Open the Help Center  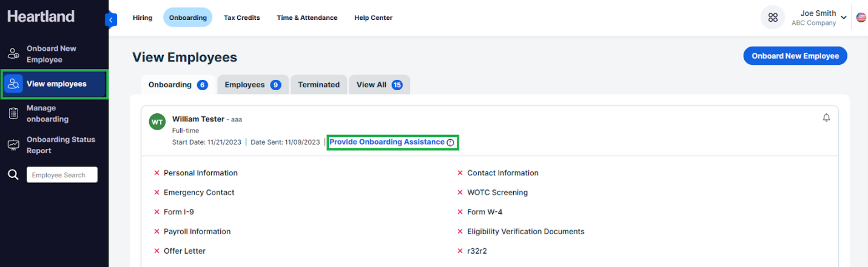pyautogui.click(x=374, y=18)
